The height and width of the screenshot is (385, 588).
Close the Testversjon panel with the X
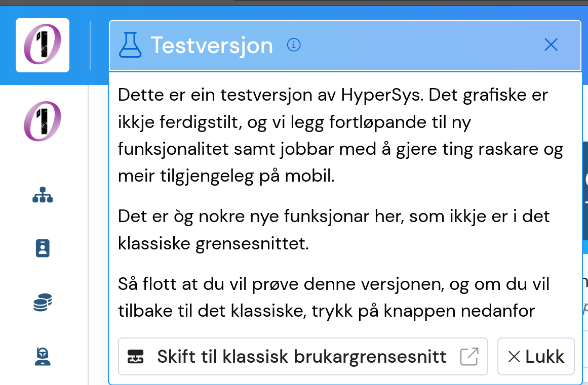tap(551, 45)
